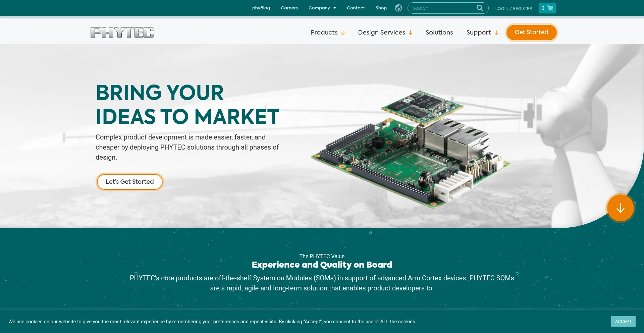Click the search magnifier icon

[480, 8]
